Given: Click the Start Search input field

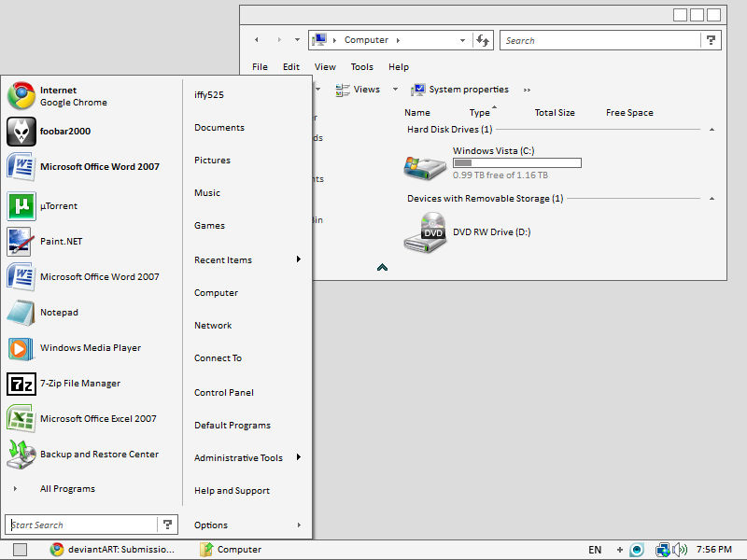Looking at the screenshot, I should click(x=83, y=525).
